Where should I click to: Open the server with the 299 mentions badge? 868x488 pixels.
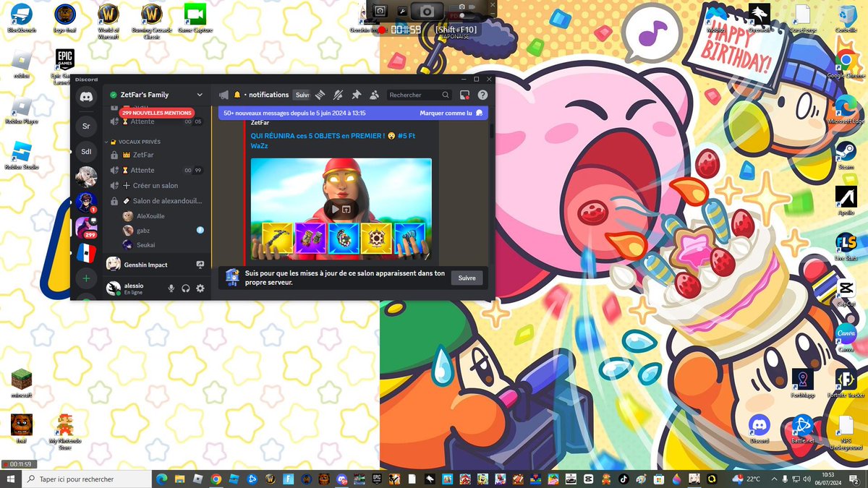(86, 228)
